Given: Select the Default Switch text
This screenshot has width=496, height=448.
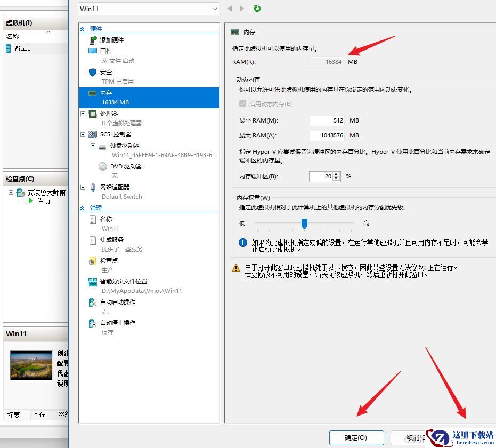Looking at the screenshot, I should 122,197.
